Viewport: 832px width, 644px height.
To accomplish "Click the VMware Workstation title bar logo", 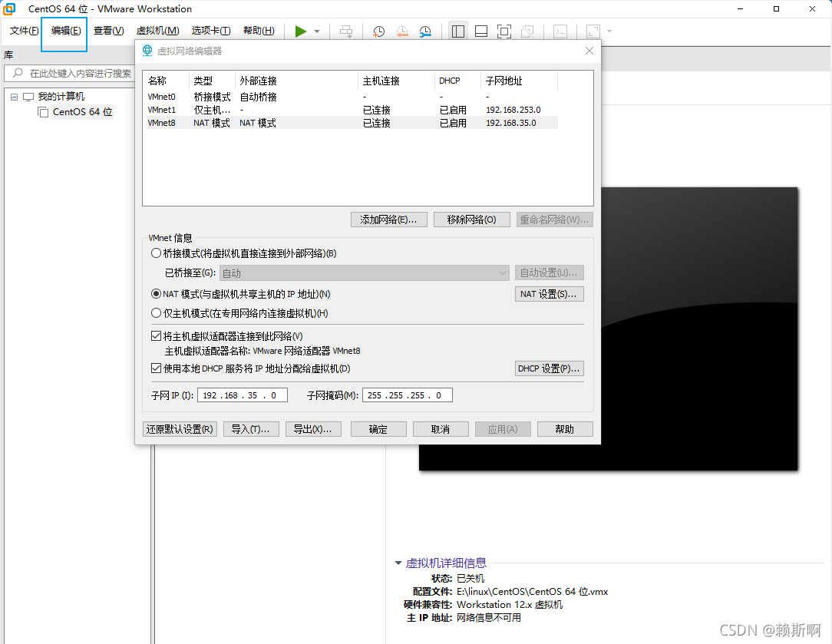I will point(9,8).
